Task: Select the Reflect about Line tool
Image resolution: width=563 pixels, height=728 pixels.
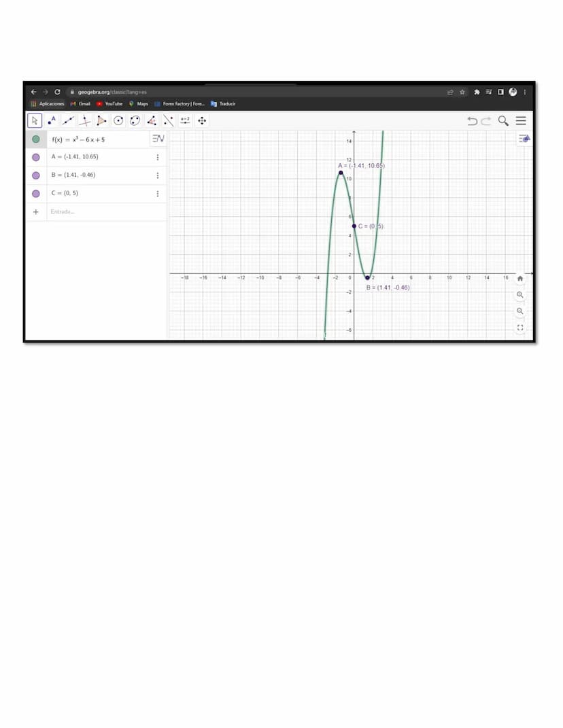Action: (x=168, y=121)
